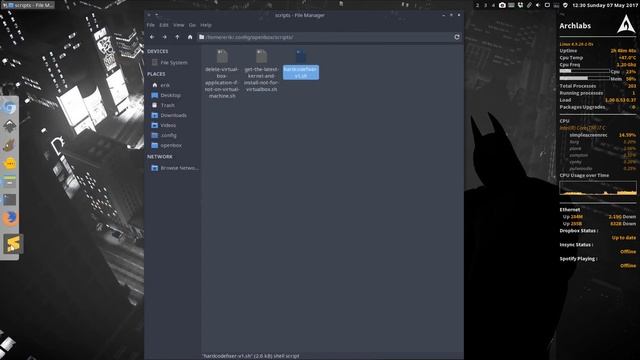This screenshot has height=360, width=640.
Task: Open the File menu
Action: pyautogui.click(x=151, y=25)
